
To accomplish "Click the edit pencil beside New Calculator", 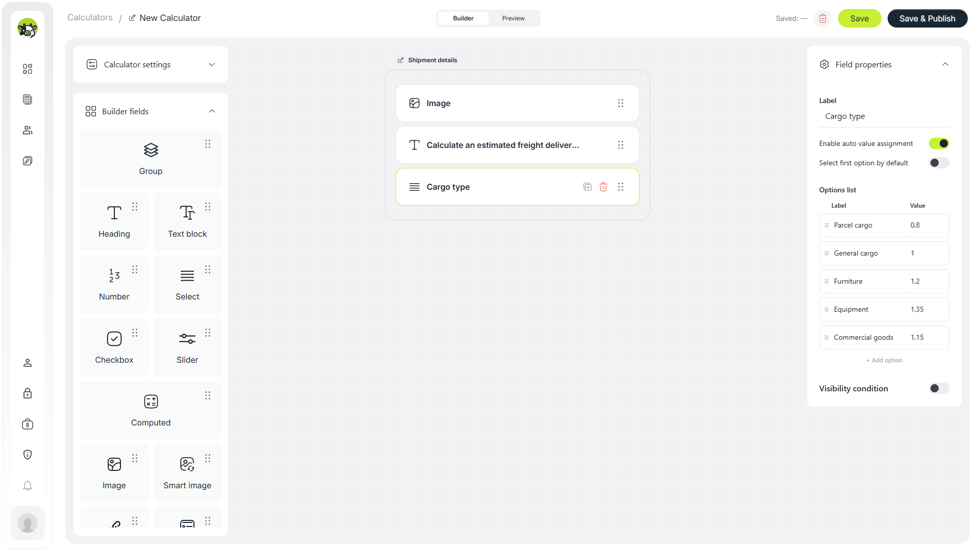I will (132, 18).
